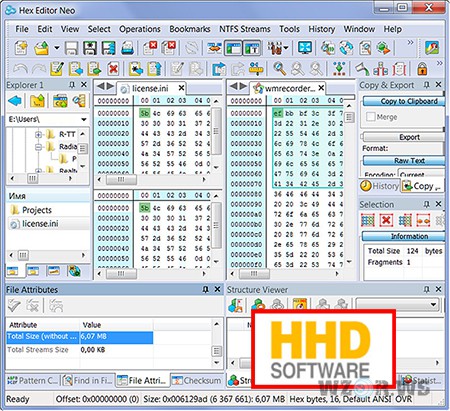Click the folder up icon in Explorer
450x411 pixels.
coord(37,101)
